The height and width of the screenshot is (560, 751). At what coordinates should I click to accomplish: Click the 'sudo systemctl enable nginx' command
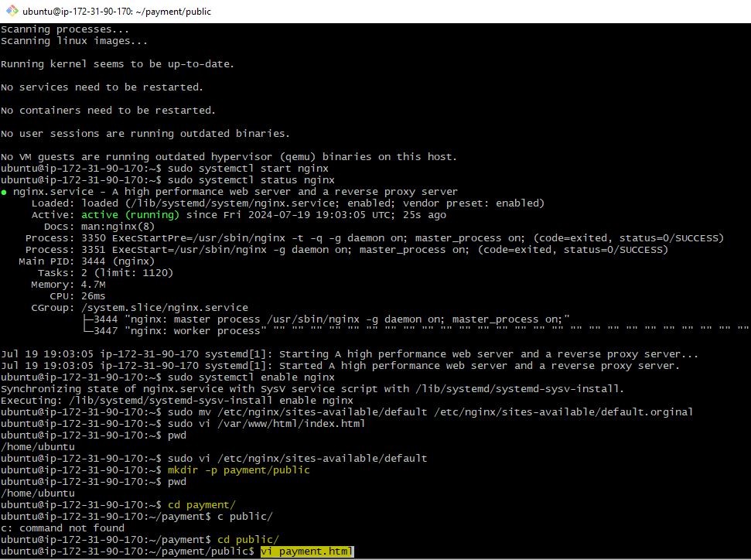(x=251, y=377)
